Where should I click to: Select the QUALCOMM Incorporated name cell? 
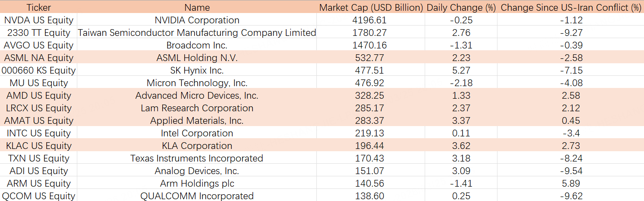pos(197,196)
